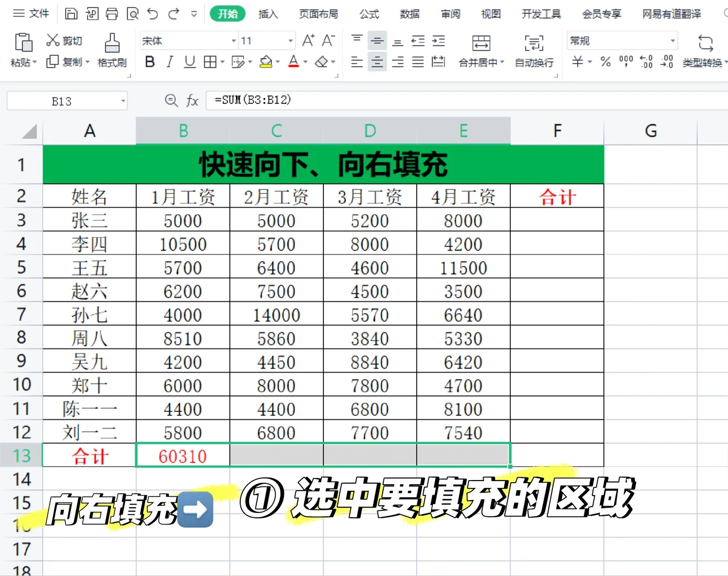Click the fill color bucket icon

tap(266, 62)
